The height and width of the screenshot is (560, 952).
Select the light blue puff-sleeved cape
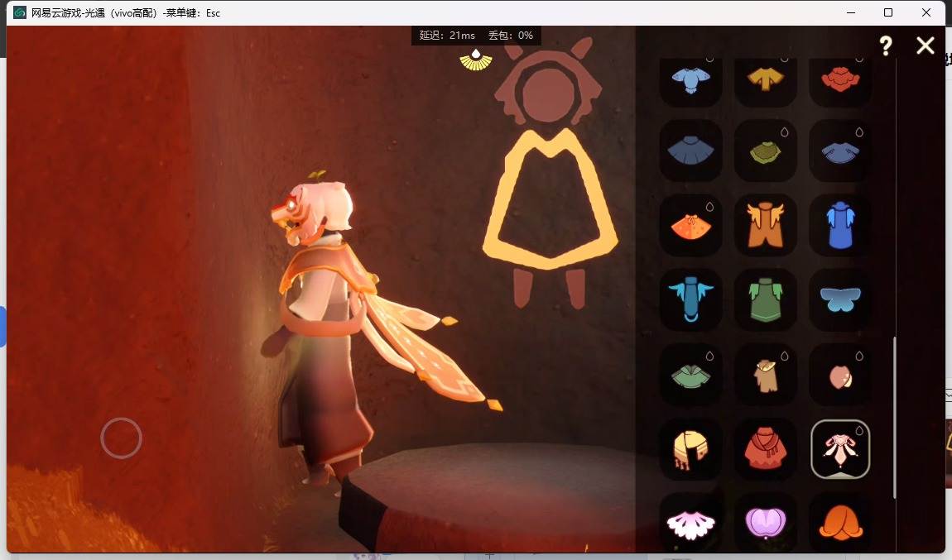pyautogui.click(x=691, y=79)
